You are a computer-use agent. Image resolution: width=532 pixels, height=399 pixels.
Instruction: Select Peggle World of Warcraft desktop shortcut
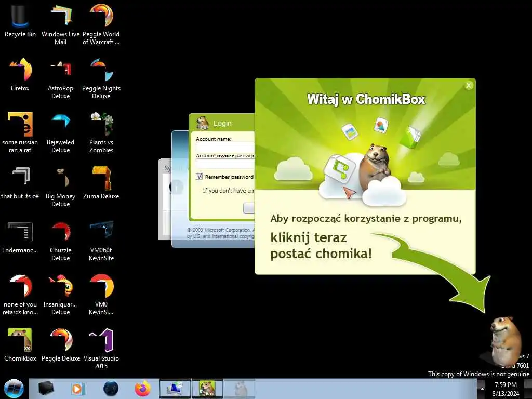click(101, 24)
